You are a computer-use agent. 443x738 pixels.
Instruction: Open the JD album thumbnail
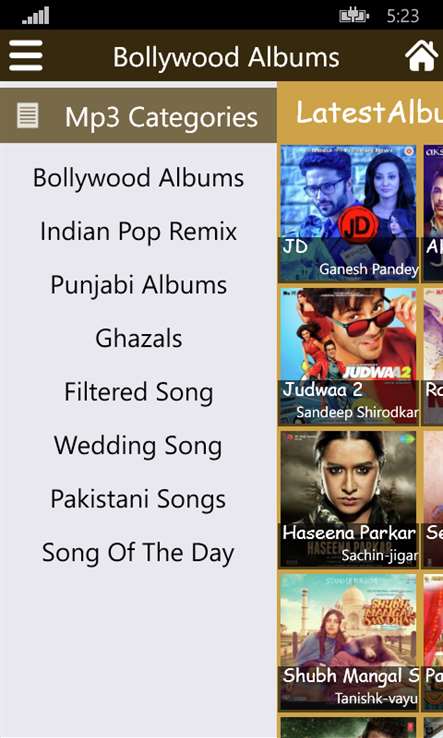pyautogui.click(x=349, y=214)
